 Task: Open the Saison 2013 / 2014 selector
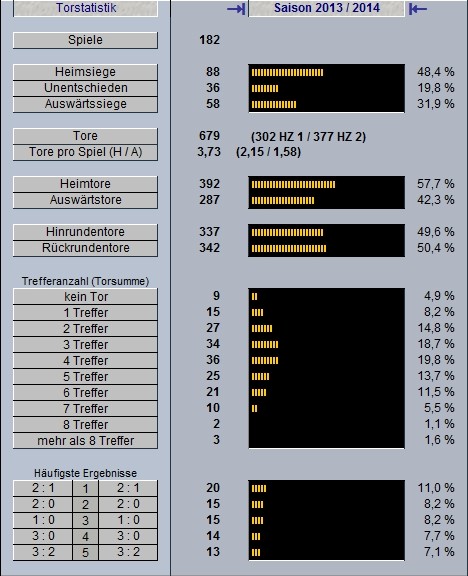point(327,8)
